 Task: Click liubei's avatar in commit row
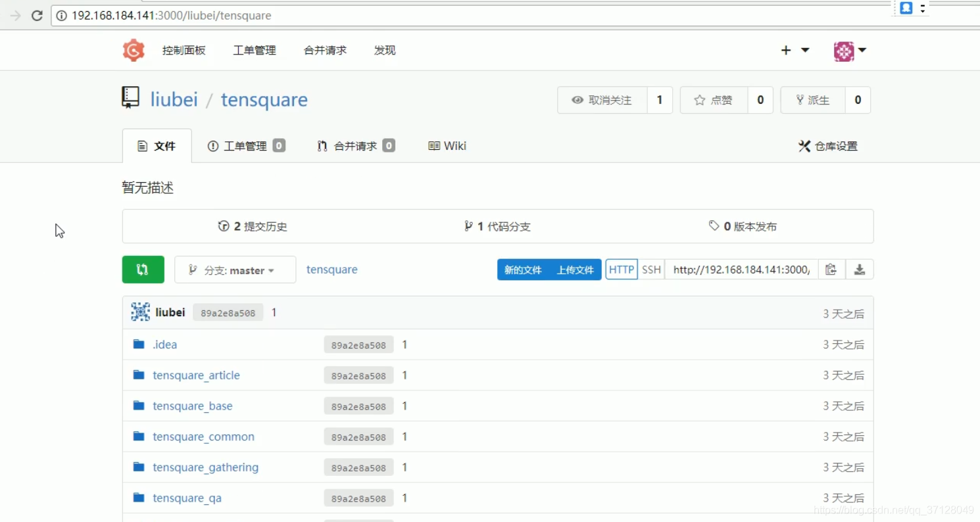point(140,312)
